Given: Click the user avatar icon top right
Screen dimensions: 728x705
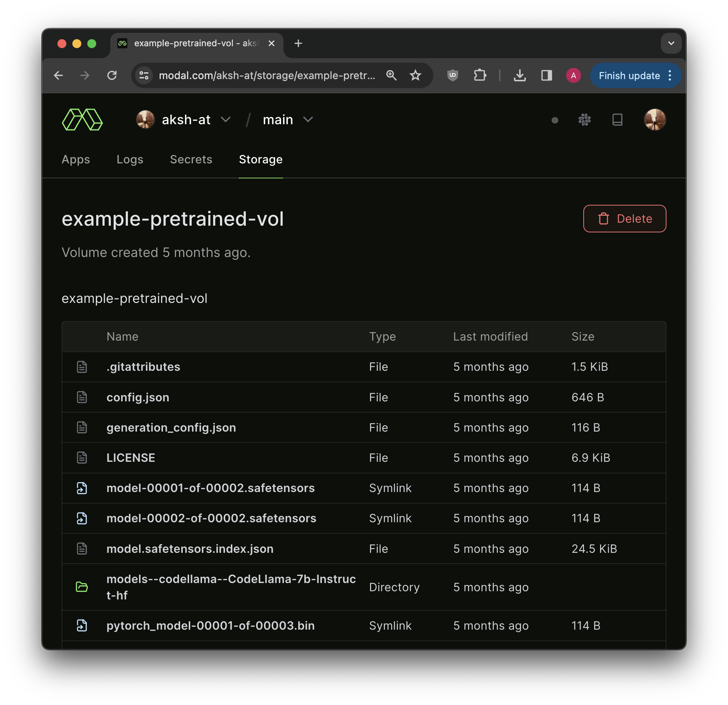Looking at the screenshot, I should coord(655,119).
